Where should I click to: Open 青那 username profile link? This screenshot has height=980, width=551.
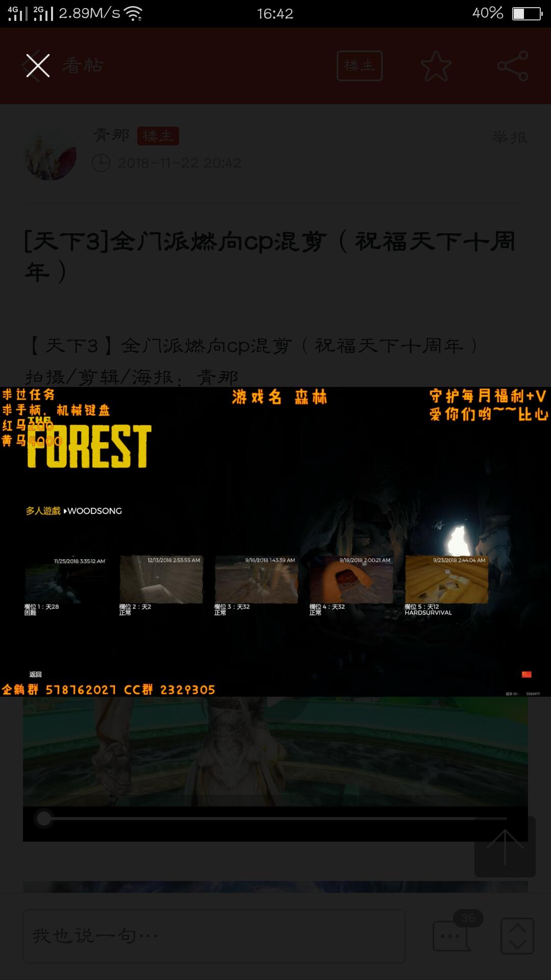pyautogui.click(x=111, y=135)
